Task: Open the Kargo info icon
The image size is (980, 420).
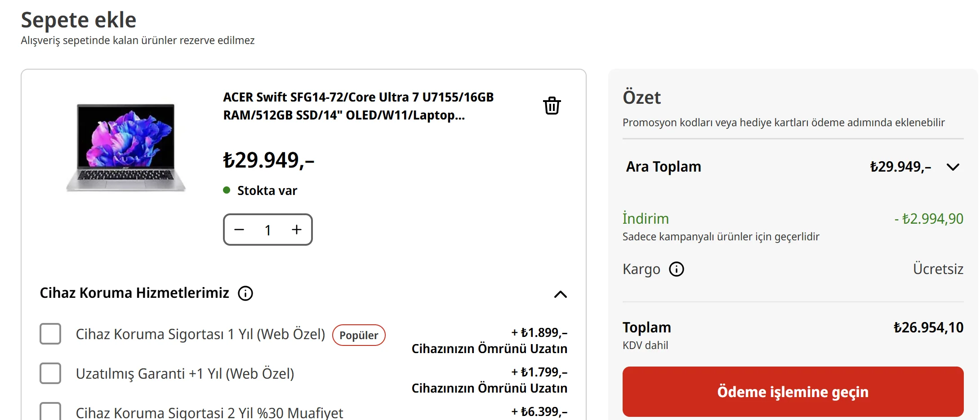Action: click(677, 269)
